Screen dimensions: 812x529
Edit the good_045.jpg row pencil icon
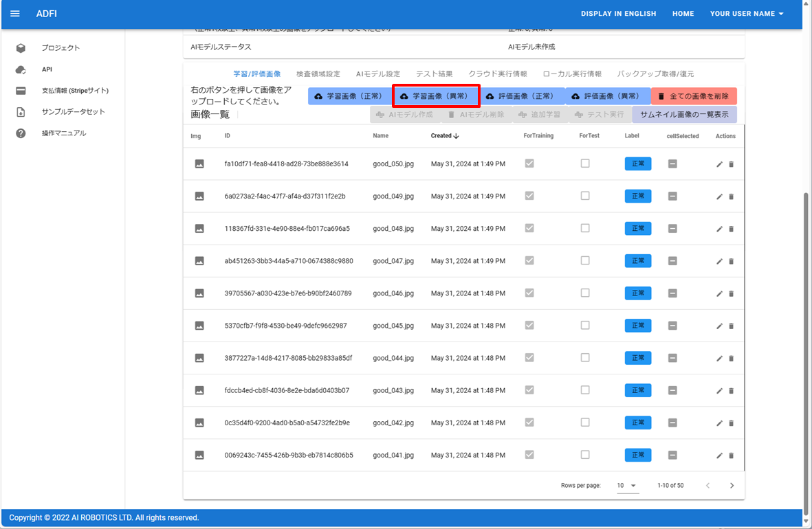click(x=719, y=326)
